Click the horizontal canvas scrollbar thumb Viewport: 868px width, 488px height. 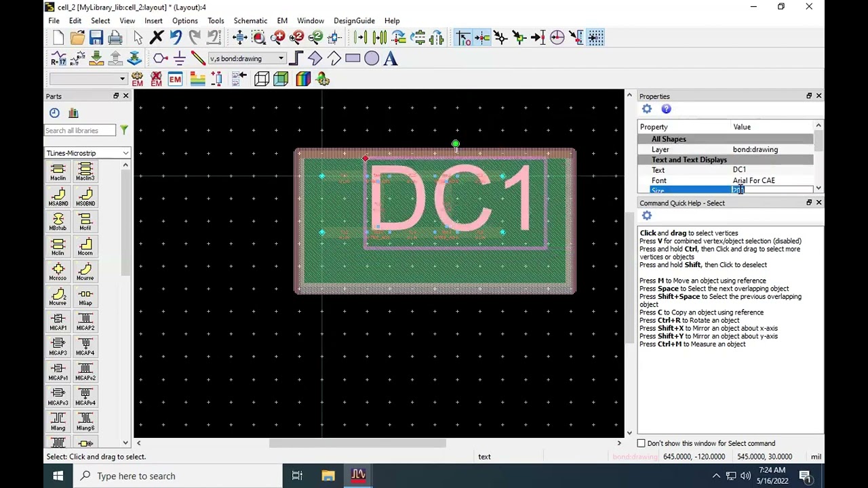(357, 443)
